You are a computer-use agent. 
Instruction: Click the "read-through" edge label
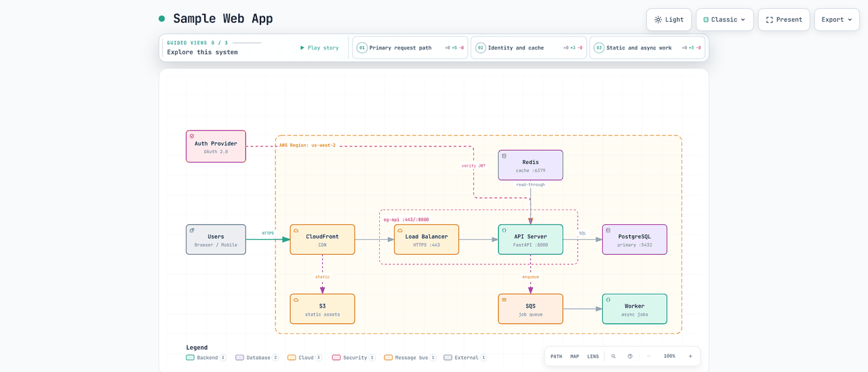(x=530, y=184)
